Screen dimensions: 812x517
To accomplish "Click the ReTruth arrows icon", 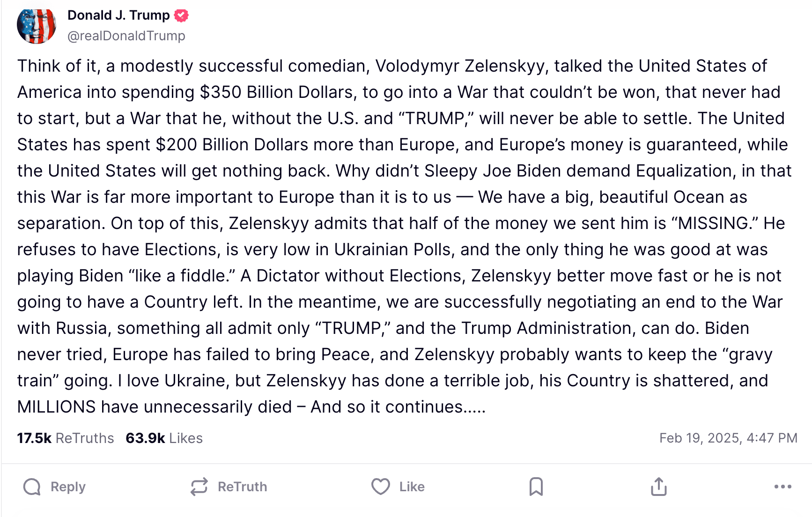I will [x=199, y=487].
